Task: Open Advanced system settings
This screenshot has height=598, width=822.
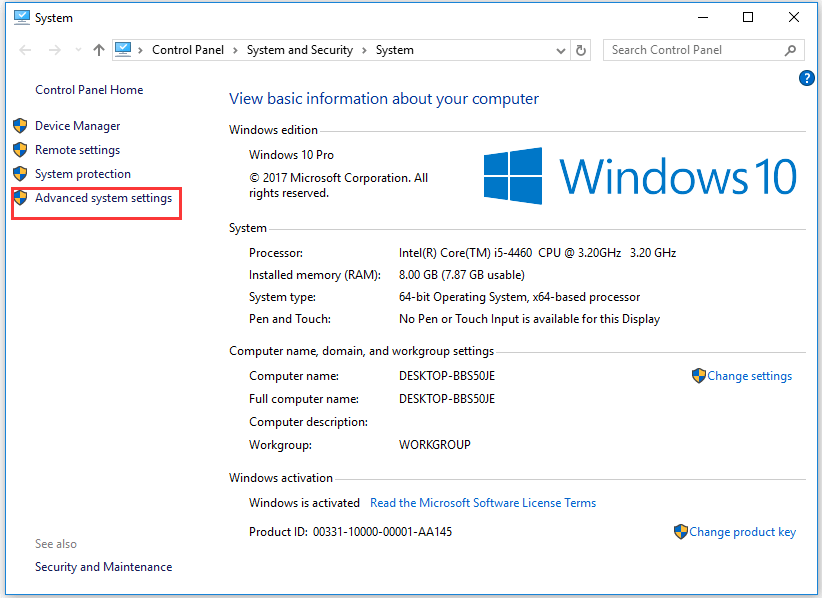Action: tap(103, 198)
